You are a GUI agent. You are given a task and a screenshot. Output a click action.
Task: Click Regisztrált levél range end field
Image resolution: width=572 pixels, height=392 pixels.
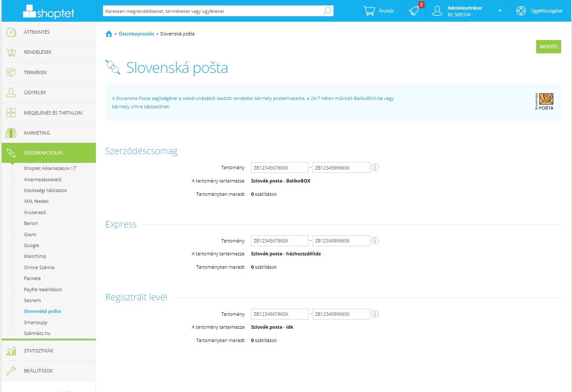341,314
